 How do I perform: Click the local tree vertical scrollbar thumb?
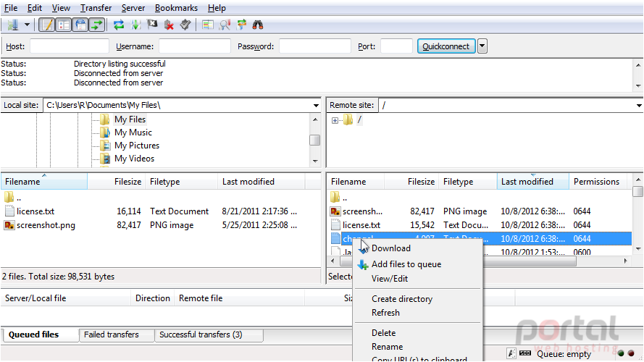click(x=315, y=140)
